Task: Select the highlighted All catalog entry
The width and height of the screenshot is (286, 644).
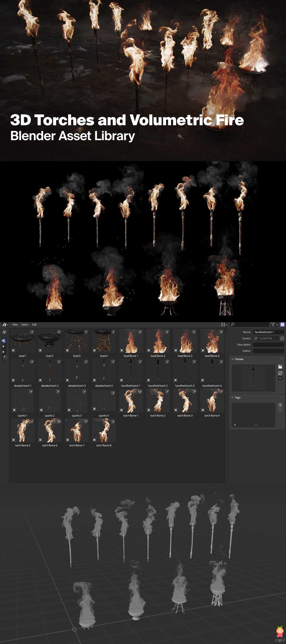Action: coord(4,341)
